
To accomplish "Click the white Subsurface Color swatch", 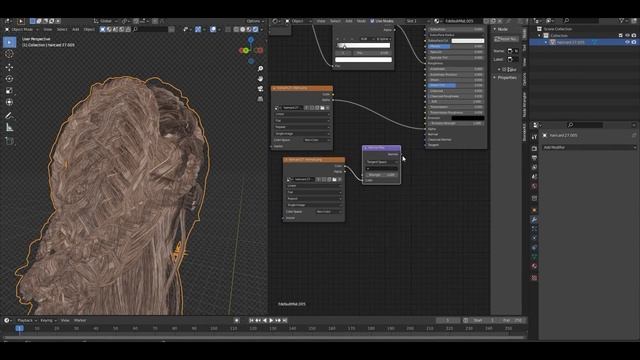I will coord(468,41).
